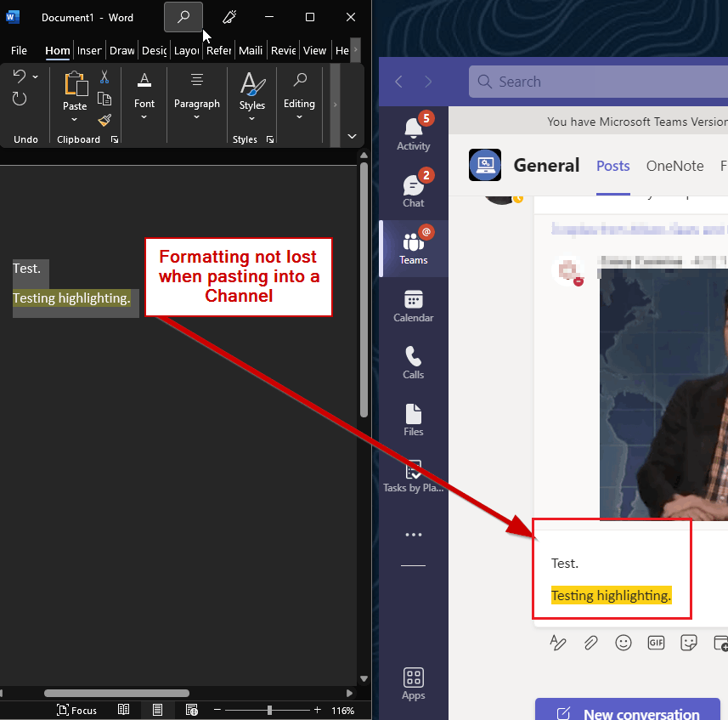Show more Teams apps ellipsis
728x720 pixels.
413,535
